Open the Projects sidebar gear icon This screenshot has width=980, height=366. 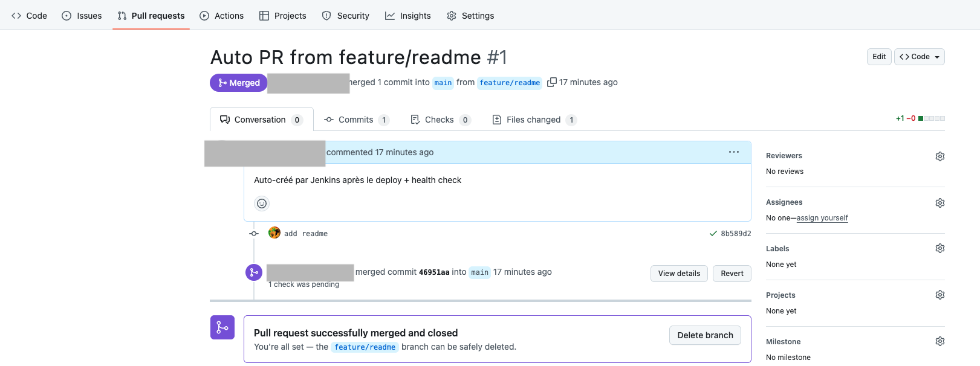click(939, 295)
